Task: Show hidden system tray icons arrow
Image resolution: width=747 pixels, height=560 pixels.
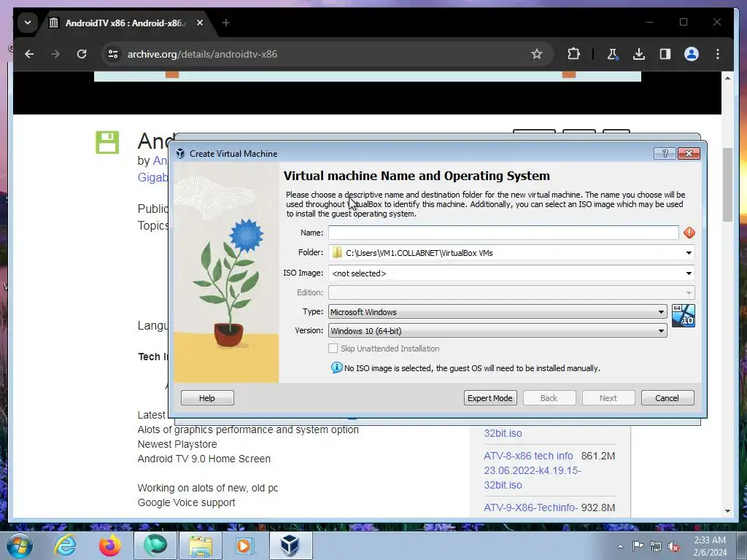Action: [x=620, y=546]
